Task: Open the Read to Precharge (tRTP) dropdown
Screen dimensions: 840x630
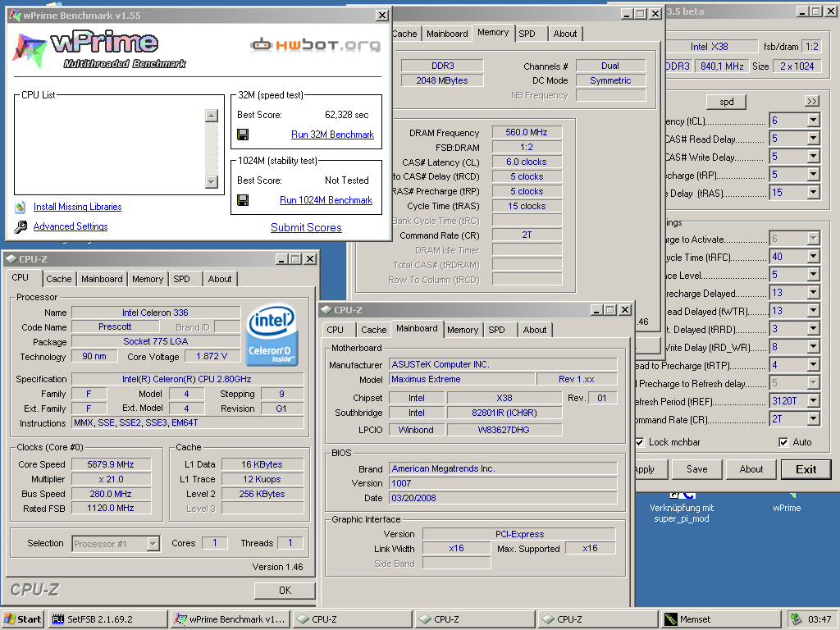Action: 813,365
